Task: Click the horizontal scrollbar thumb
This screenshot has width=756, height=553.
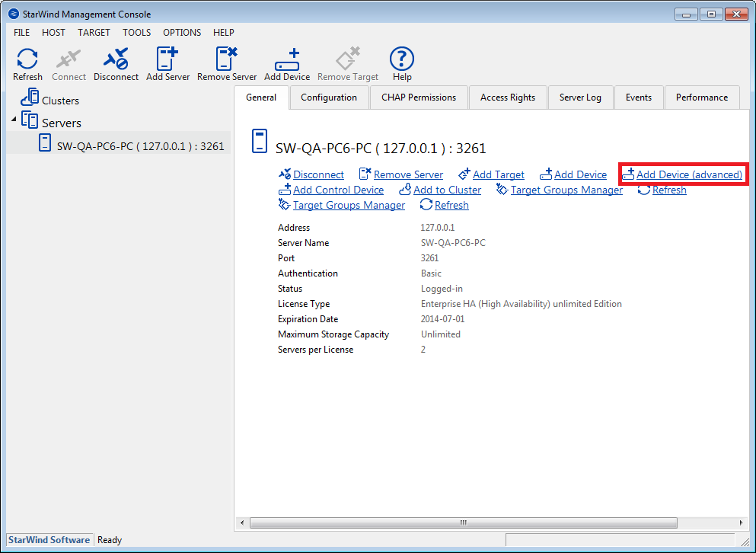Action: pyautogui.click(x=464, y=523)
